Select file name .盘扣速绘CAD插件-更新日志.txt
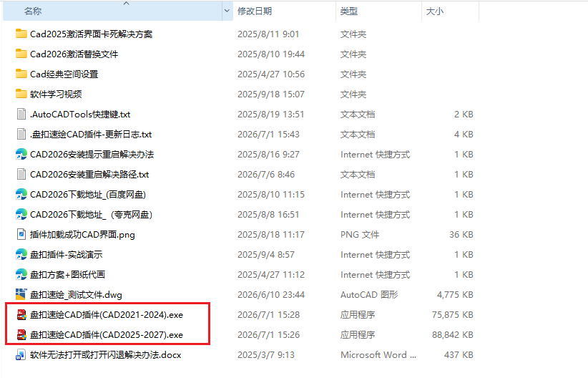588x378 pixels. [91, 135]
